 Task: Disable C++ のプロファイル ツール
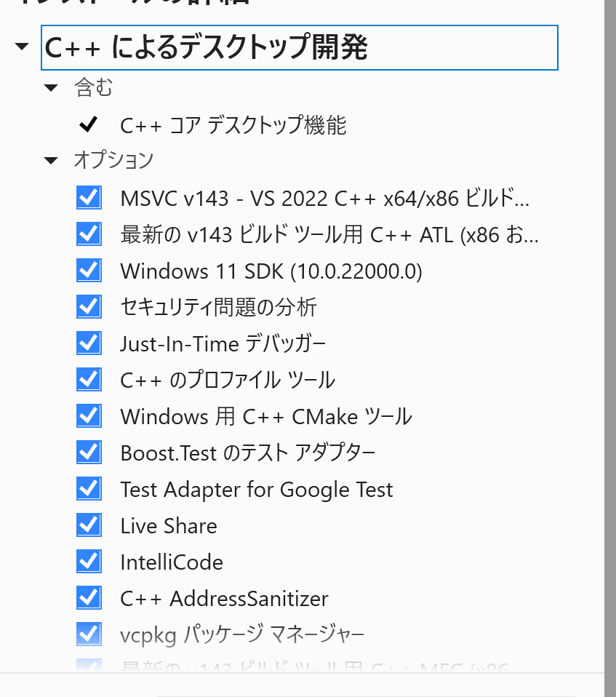pos(88,379)
